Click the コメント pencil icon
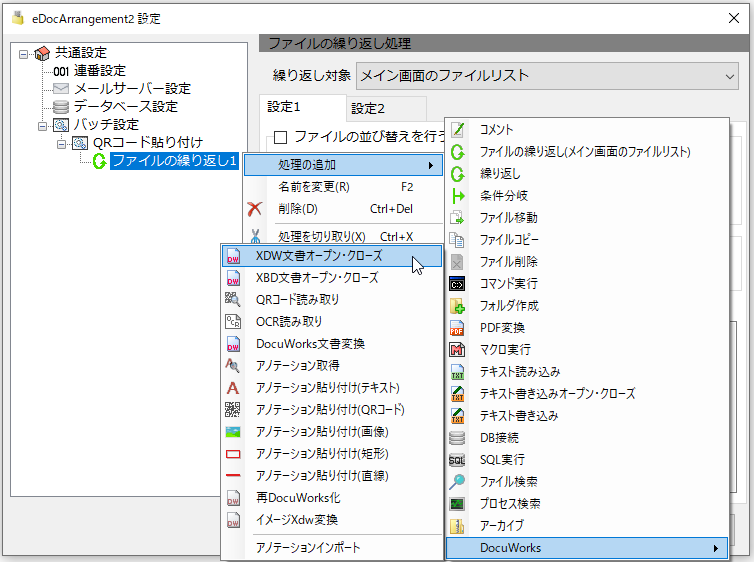 coord(457,129)
